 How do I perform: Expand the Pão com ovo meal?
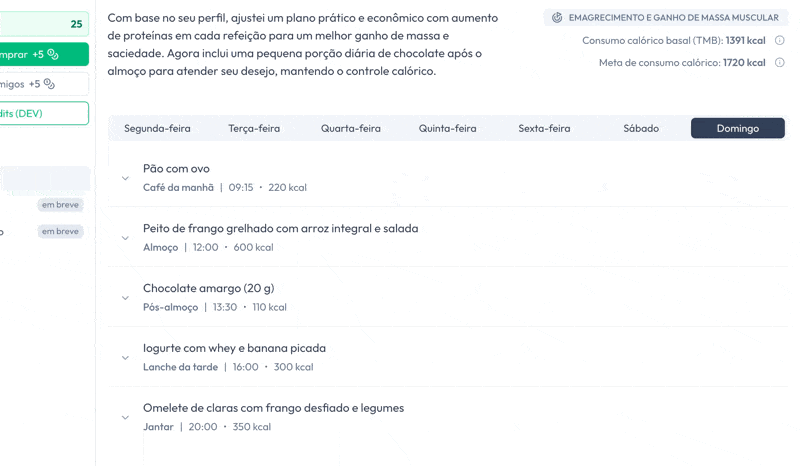pyautogui.click(x=125, y=178)
